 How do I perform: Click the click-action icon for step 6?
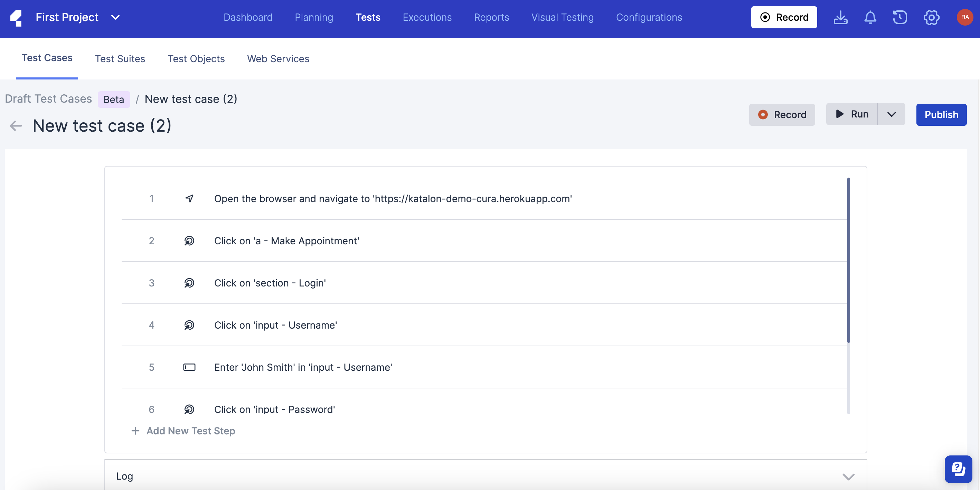coord(189,409)
